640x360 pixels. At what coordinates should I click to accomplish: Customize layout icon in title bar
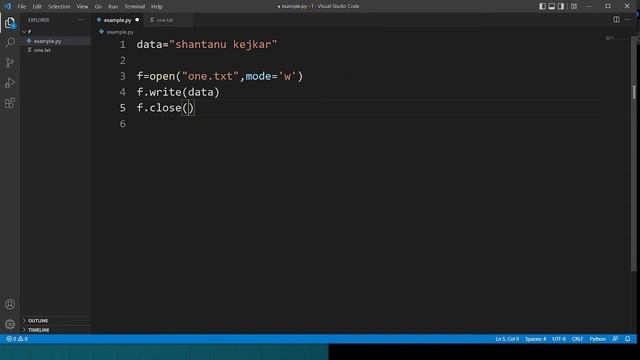click(574, 6)
